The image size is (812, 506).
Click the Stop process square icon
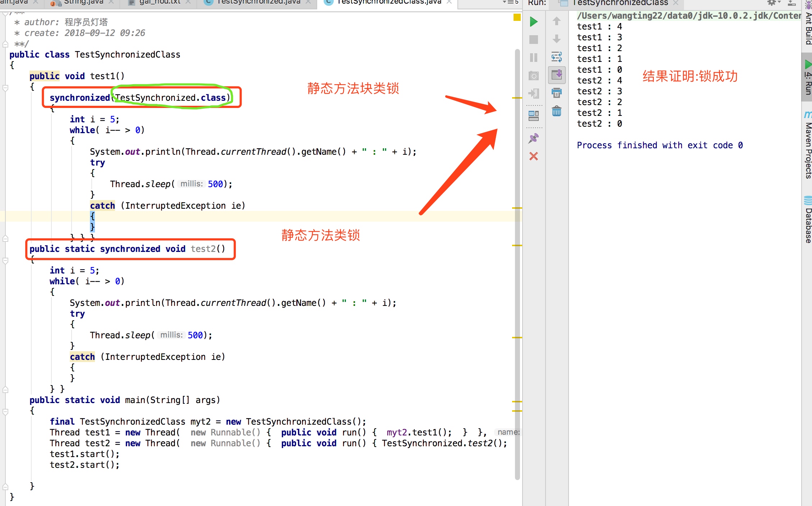click(534, 40)
